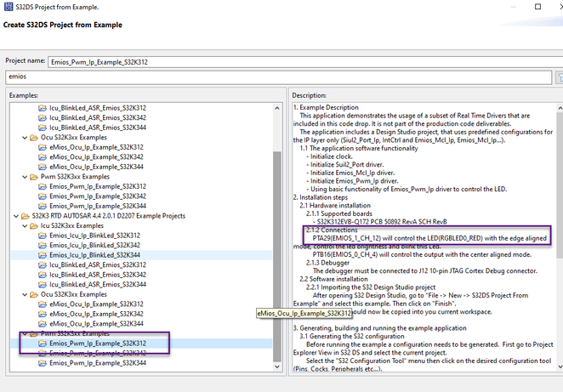Viewport: 563px width, 392px height.
Task: Click project icon of Emios_Icu_Ip_BlinkLed_S32K342
Action: click(43, 245)
